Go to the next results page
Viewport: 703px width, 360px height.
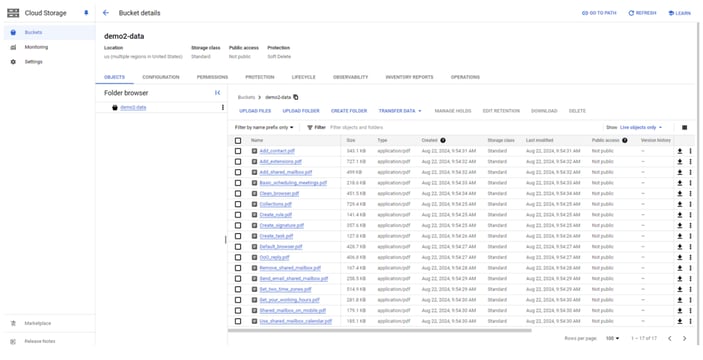pos(685,338)
